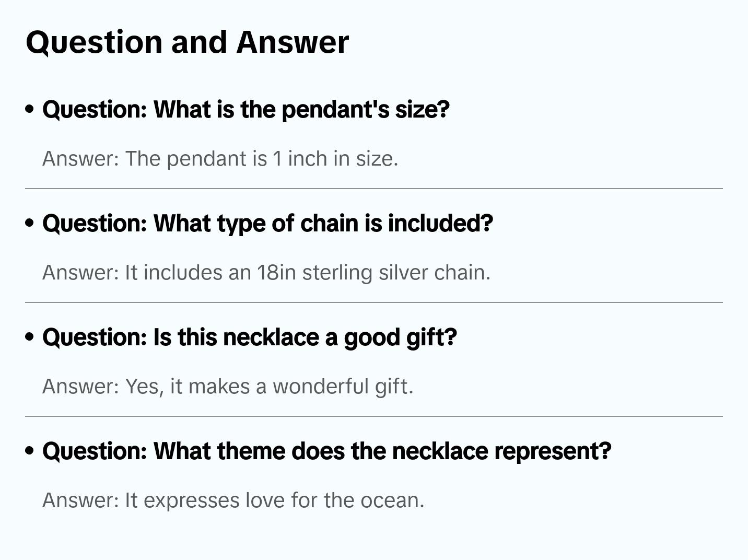Viewport: 748px width, 560px height.
Task: Click the divider below the gift answer
Action: pyautogui.click(x=374, y=416)
